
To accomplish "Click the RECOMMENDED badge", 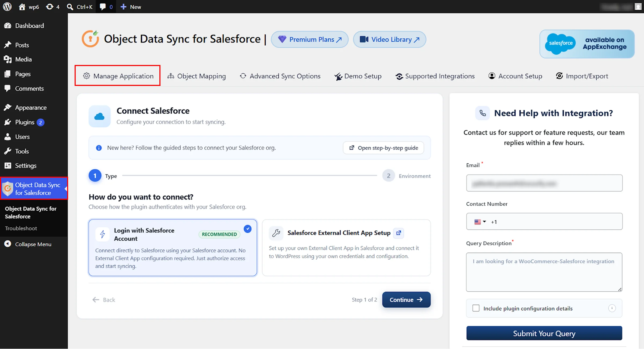I will tap(219, 234).
